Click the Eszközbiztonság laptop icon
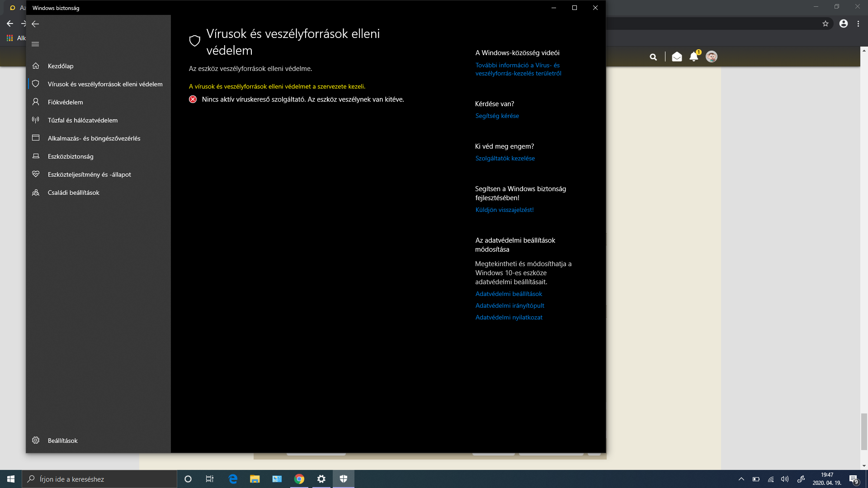 (x=36, y=156)
